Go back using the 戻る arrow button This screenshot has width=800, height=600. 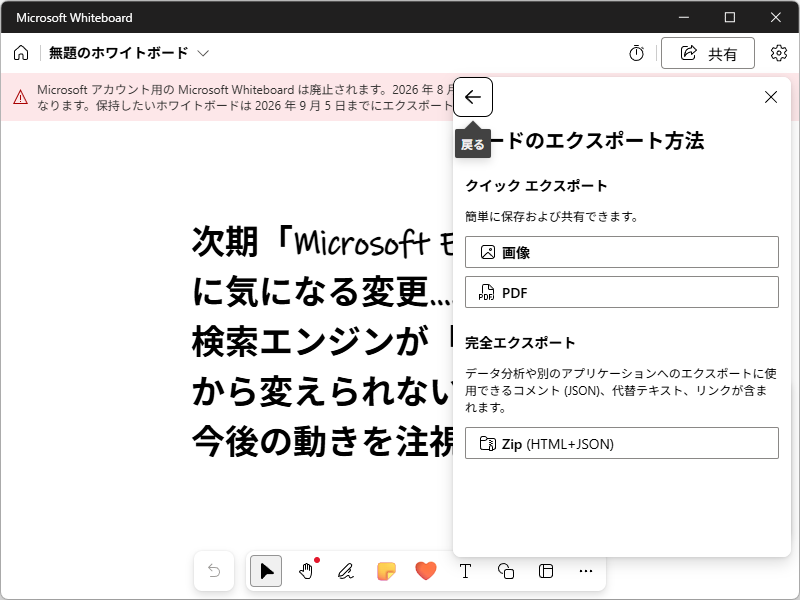point(473,97)
